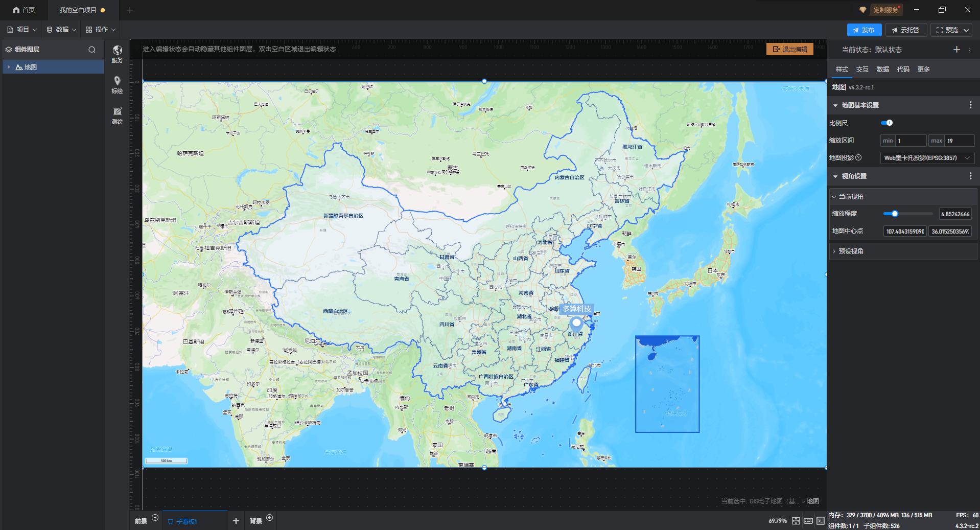Click the 地图 layer mountain icon
The width and height of the screenshot is (980, 530).
19,67
